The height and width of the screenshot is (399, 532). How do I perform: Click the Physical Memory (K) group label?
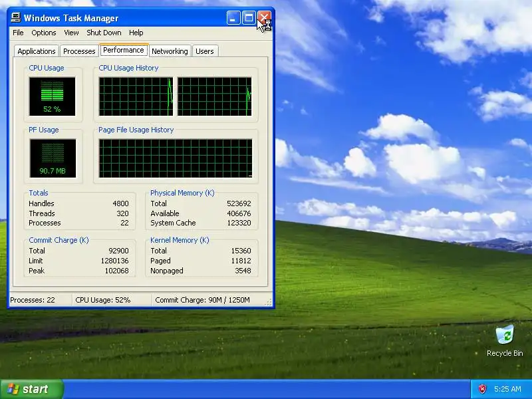pos(182,193)
